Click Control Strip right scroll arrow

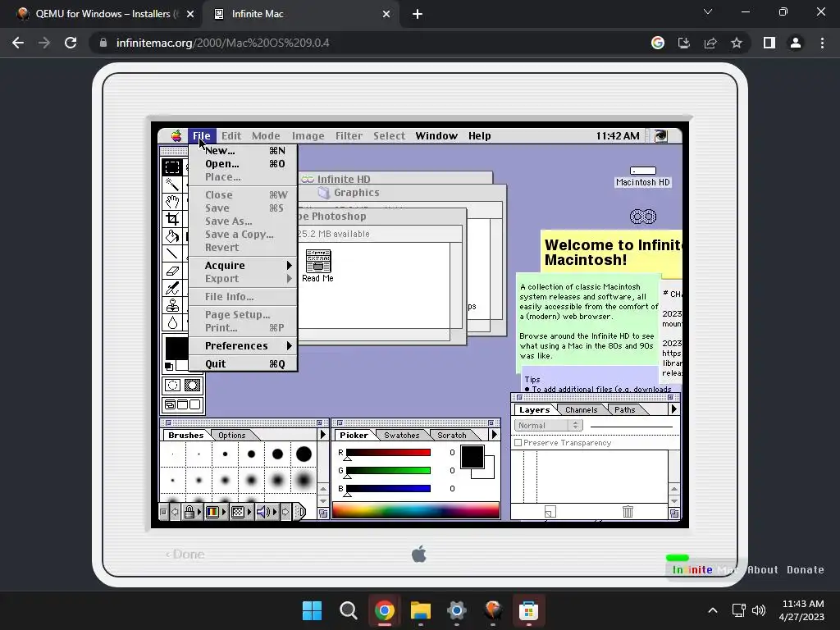tap(285, 512)
